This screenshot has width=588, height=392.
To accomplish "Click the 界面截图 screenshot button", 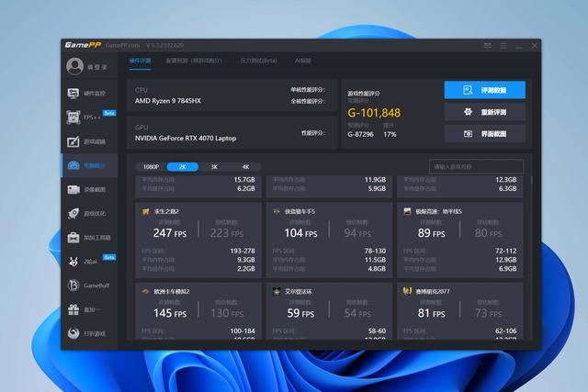I will tap(485, 134).
